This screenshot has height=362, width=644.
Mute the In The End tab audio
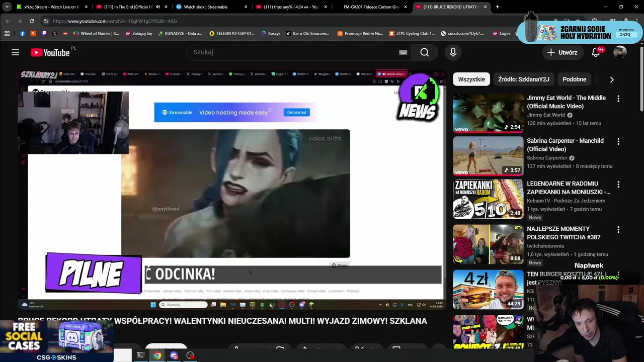tap(158, 7)
